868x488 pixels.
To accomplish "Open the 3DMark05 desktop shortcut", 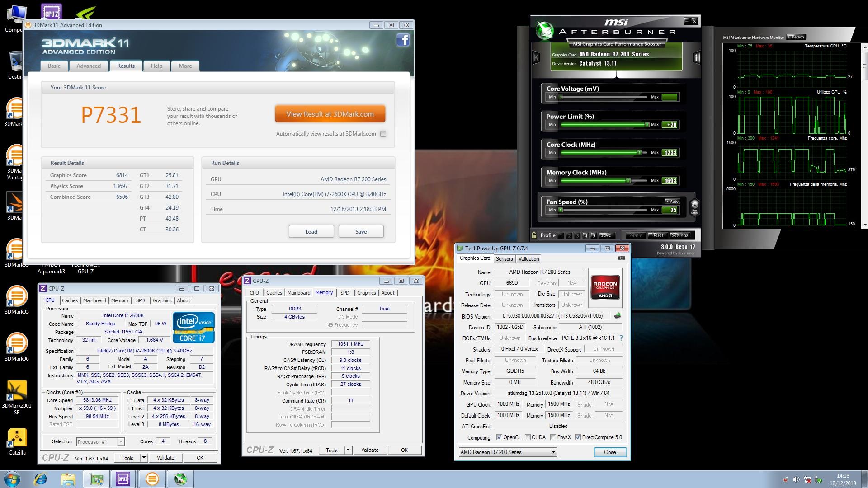I will (17, 300).
